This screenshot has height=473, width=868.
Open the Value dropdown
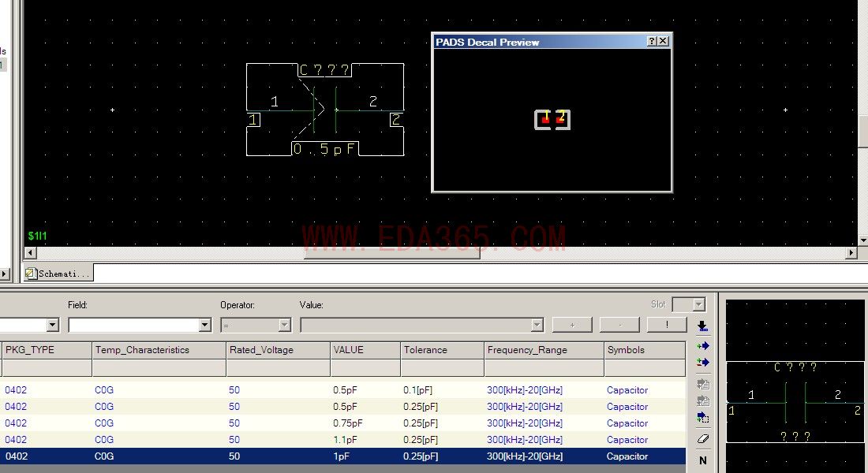tap(537, 325)
